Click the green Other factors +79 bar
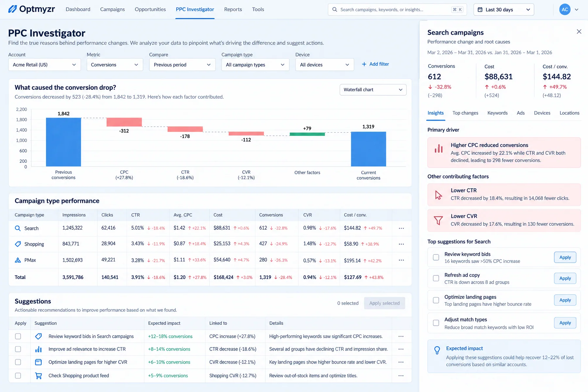This screenshot has height=392, width=588. 307,134
